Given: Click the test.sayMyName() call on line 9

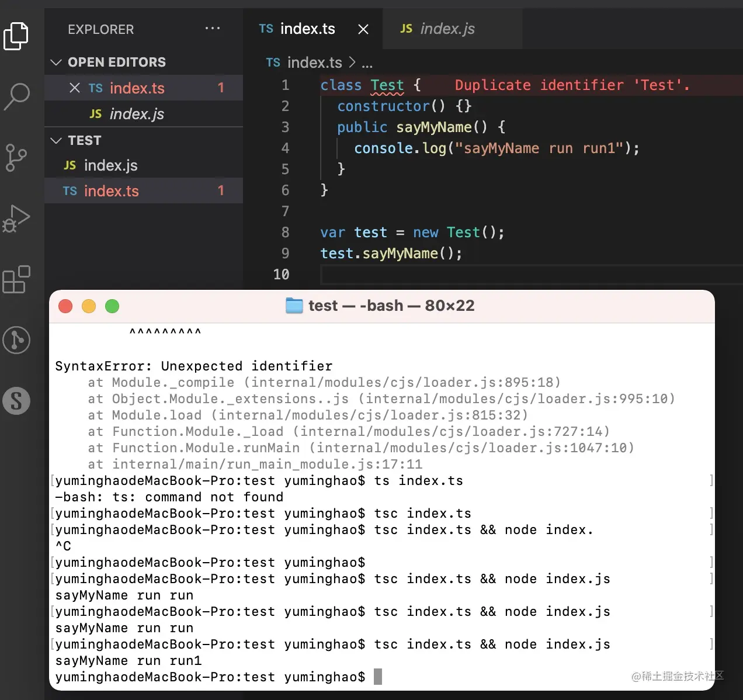Looking at the screenshot, I should click(x=391, y=254).
